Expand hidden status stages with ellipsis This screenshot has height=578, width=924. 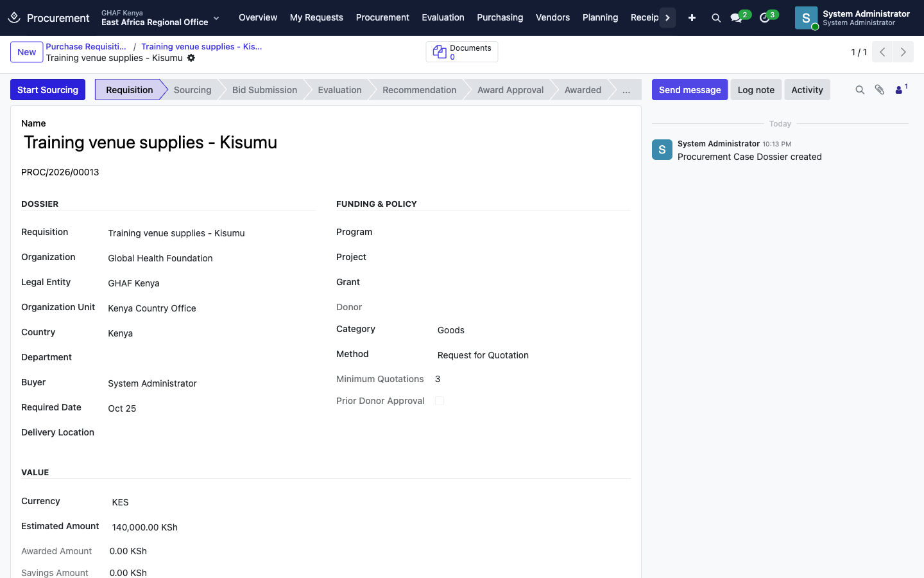626,90
